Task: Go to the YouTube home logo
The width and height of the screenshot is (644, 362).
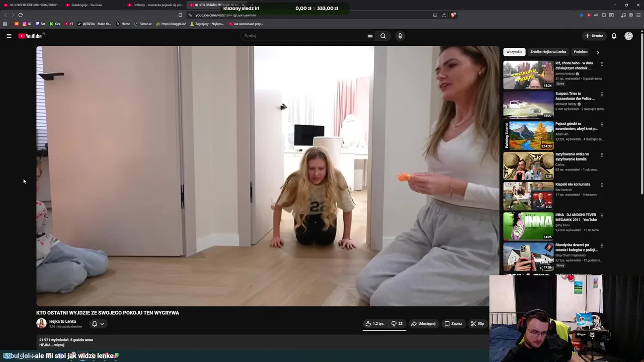Action: [31, 36]
